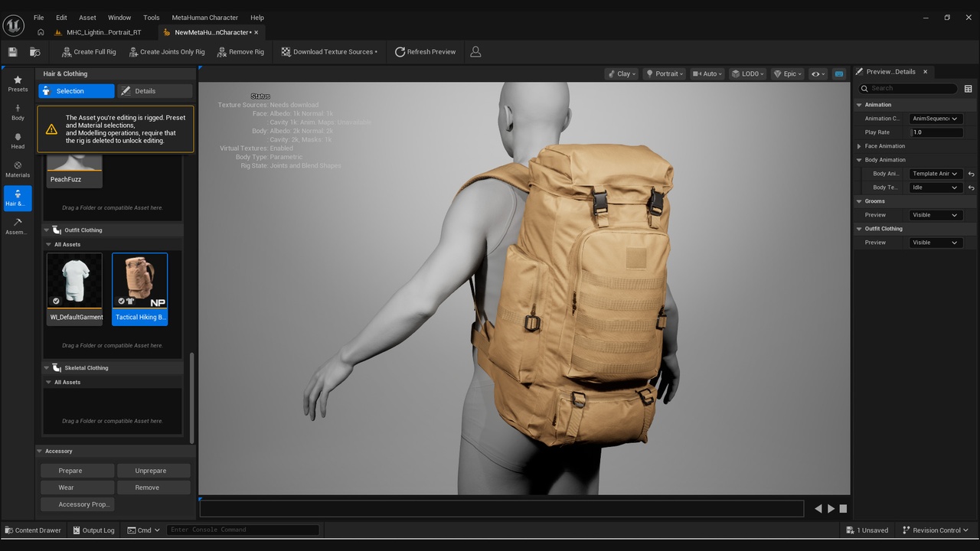Collapse All Assets under Outfit Clothing
Viewport: 980px width, 551px height.
click(48, 245)
